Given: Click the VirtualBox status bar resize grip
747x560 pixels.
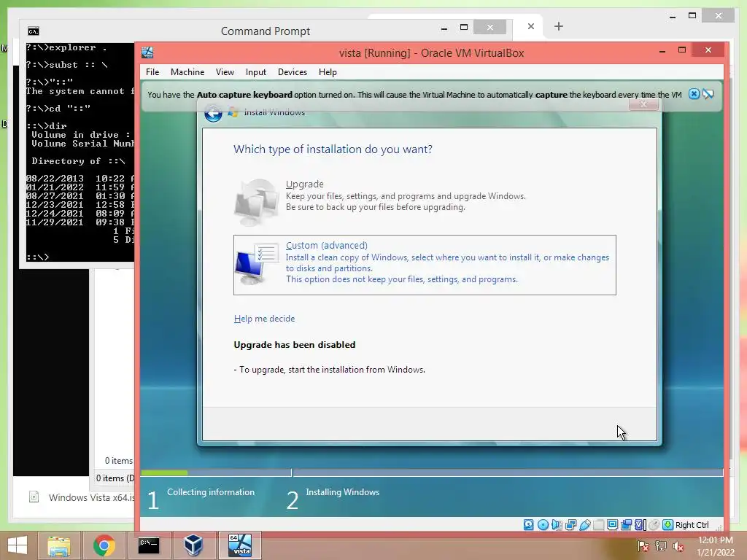Looking at the screenshot, I should point(719,526).
